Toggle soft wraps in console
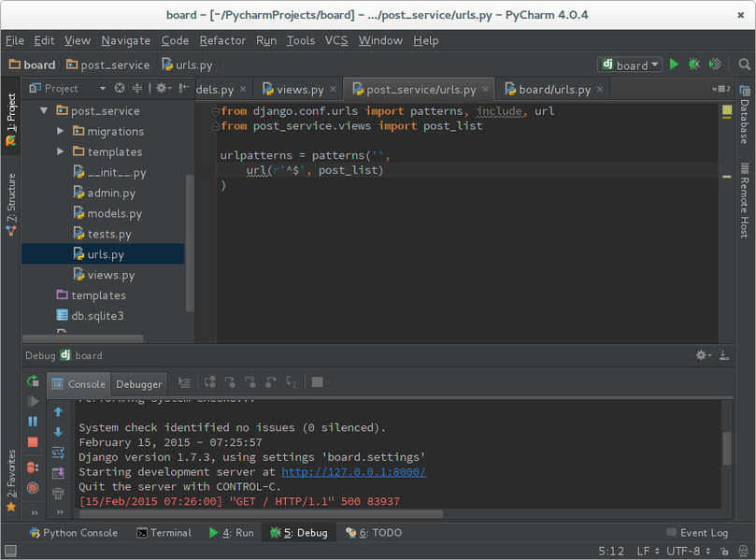This screenshot has height=560, width=756. (58, 452)
